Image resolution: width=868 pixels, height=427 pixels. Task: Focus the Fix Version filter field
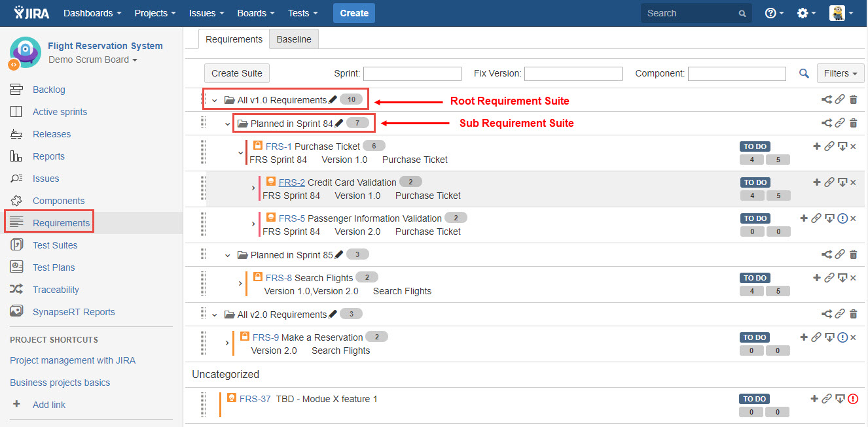click(573, 74)
